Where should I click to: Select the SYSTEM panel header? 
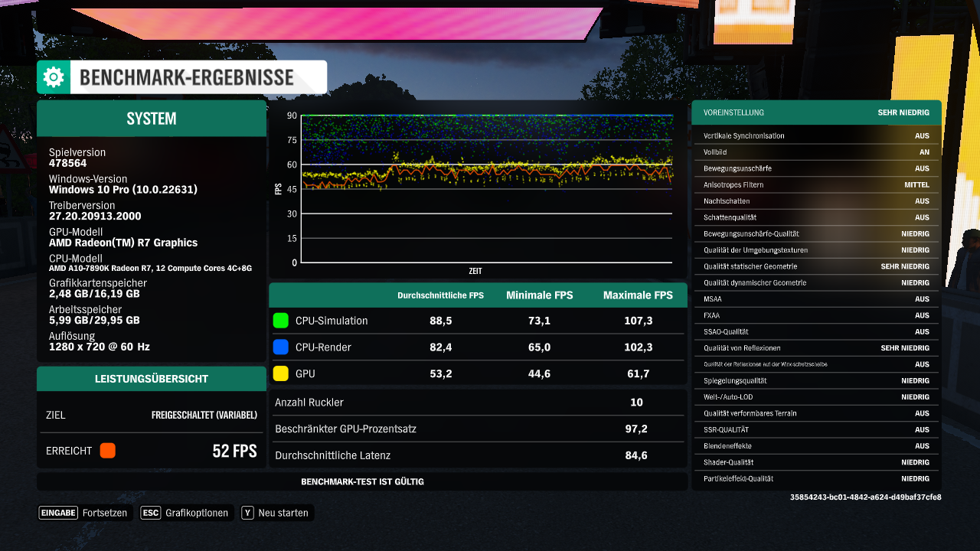tap(151, 119)
